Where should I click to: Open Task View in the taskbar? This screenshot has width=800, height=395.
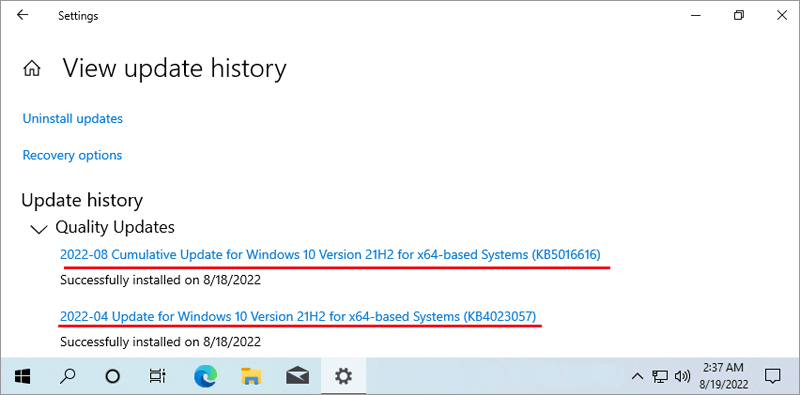(x=156, y=377)
